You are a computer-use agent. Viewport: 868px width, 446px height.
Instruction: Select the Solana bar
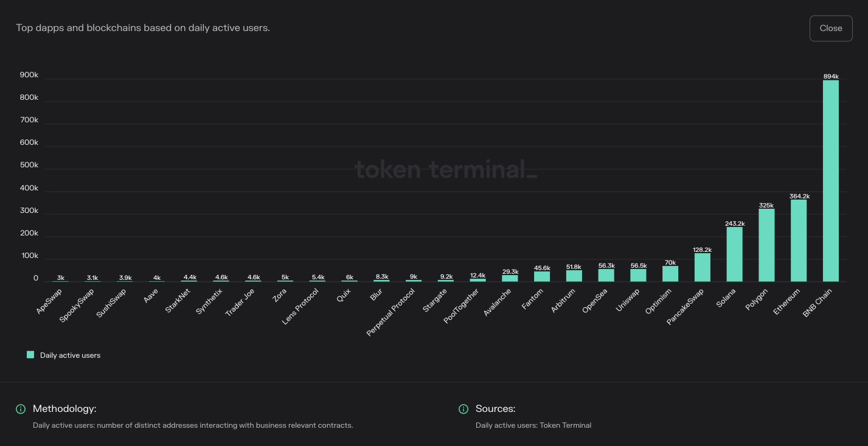click(735, 254)
